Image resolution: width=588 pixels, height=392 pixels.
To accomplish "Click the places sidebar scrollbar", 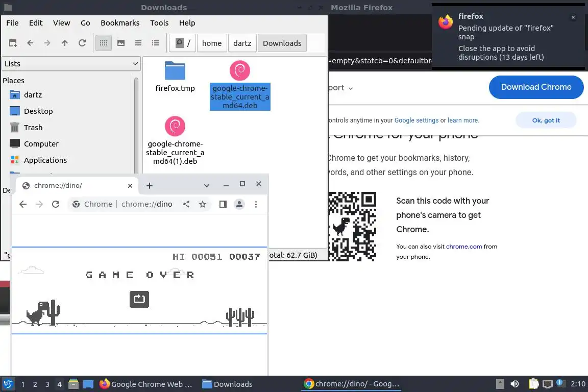I will click(136, 126).
